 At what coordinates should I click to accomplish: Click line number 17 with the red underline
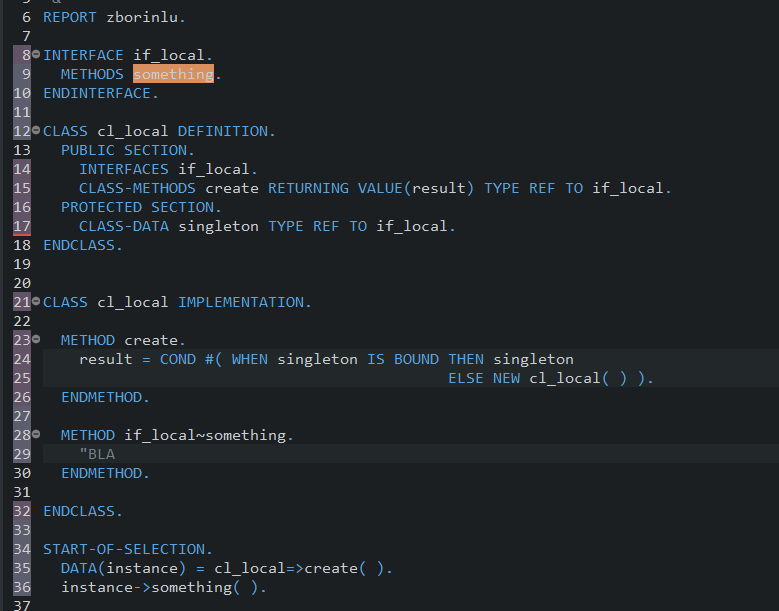click(x=22, y=227)
